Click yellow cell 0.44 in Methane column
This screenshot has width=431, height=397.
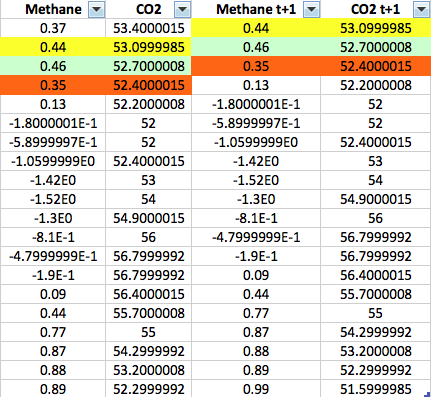pos(53,47)
